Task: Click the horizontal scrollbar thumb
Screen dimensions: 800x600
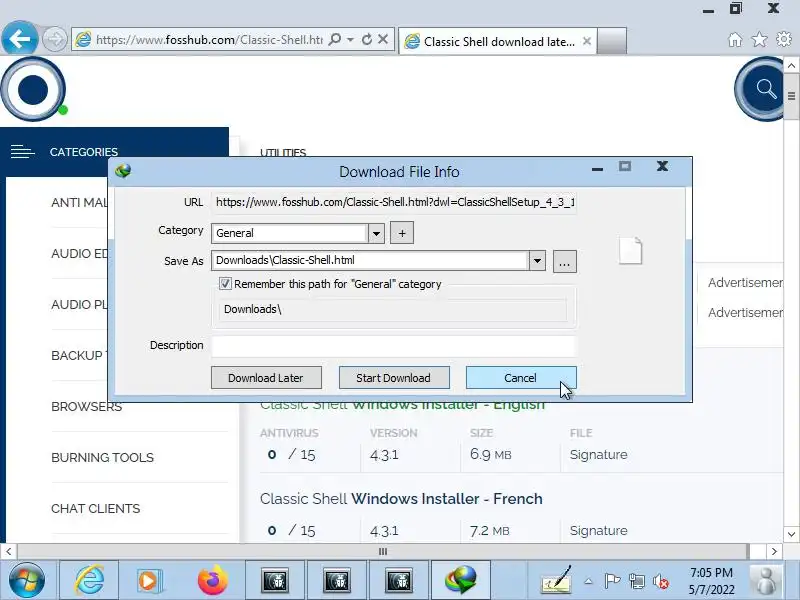Action: pos(383,551)
